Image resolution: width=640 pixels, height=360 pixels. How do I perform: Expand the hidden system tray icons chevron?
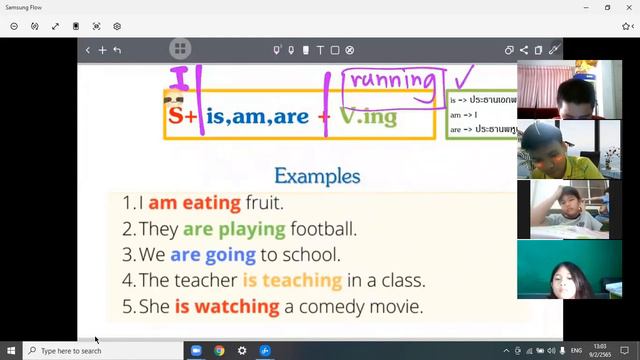[506, 351]
